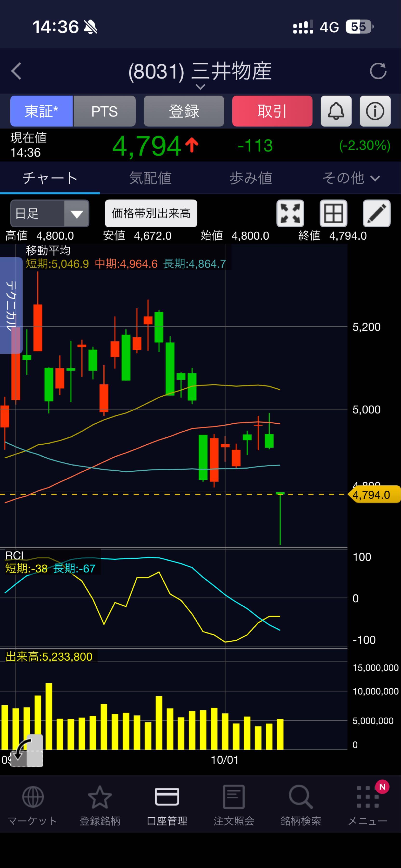Switch to the チャート tab

(x=50, y=178)
